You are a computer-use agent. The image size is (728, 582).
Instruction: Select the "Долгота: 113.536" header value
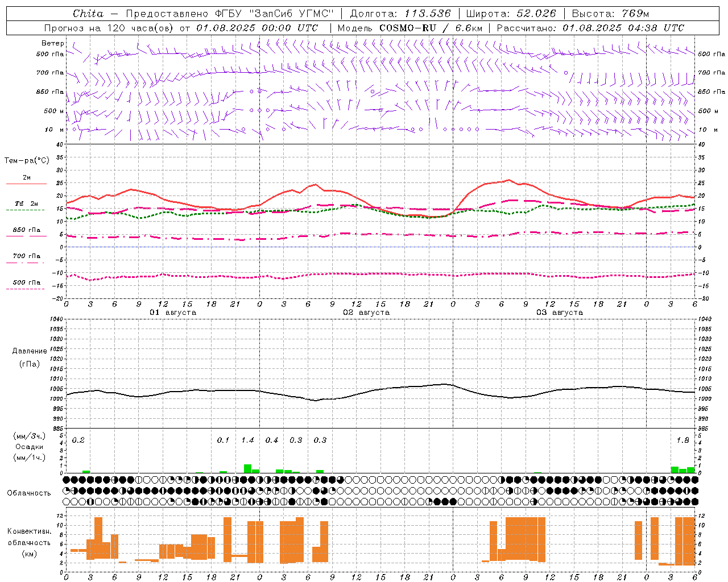tap(400, 14)
